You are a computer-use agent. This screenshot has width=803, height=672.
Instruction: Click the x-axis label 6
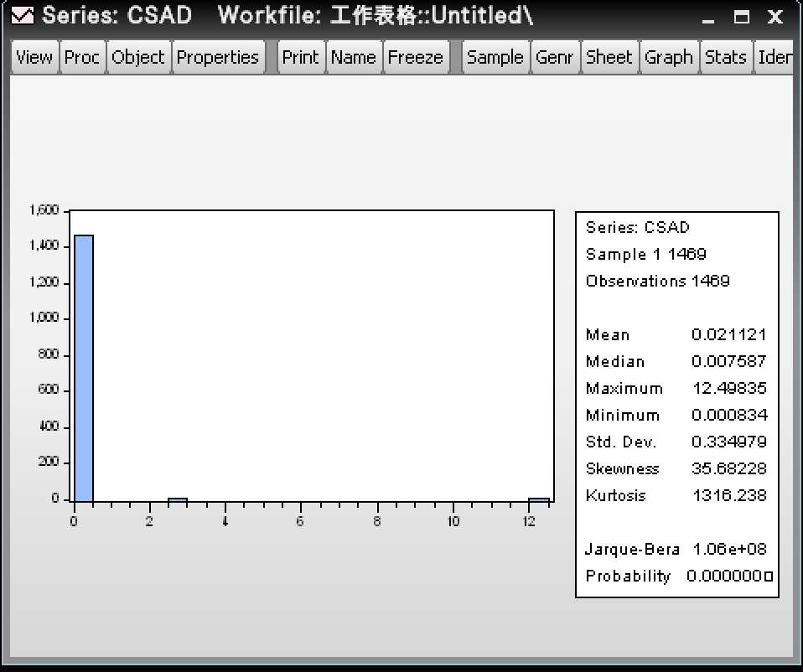click(300, 521)
